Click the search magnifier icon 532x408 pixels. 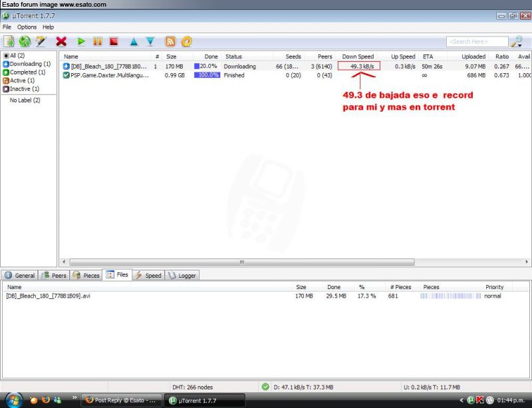pyautogui.click(x=517, y=41)
